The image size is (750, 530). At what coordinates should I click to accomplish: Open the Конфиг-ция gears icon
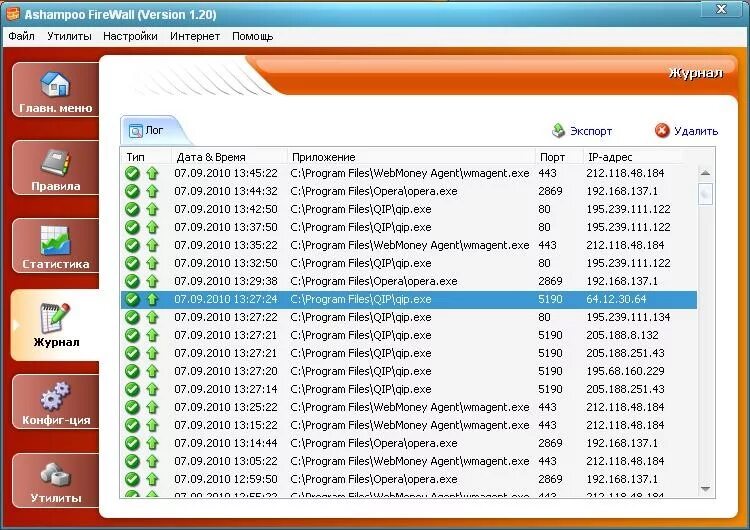tap(55, 397)
